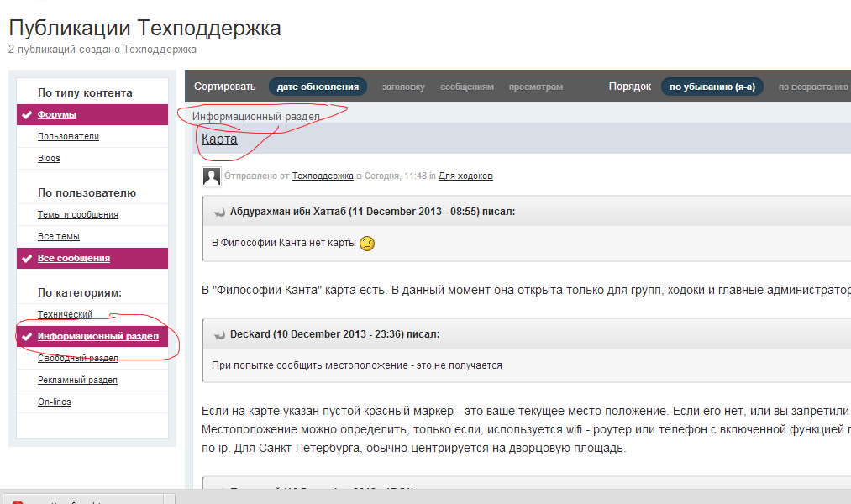Viewport: 851px width, 504px height.
Task: Open the "Карта" topic link
Action: [x=219, y=139]
